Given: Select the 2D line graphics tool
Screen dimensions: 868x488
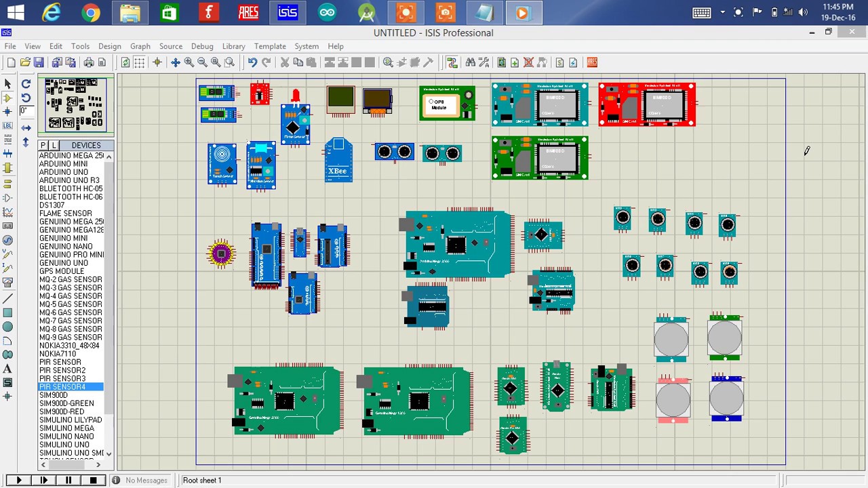Looking at the screenshot, I should click(8, 298).
